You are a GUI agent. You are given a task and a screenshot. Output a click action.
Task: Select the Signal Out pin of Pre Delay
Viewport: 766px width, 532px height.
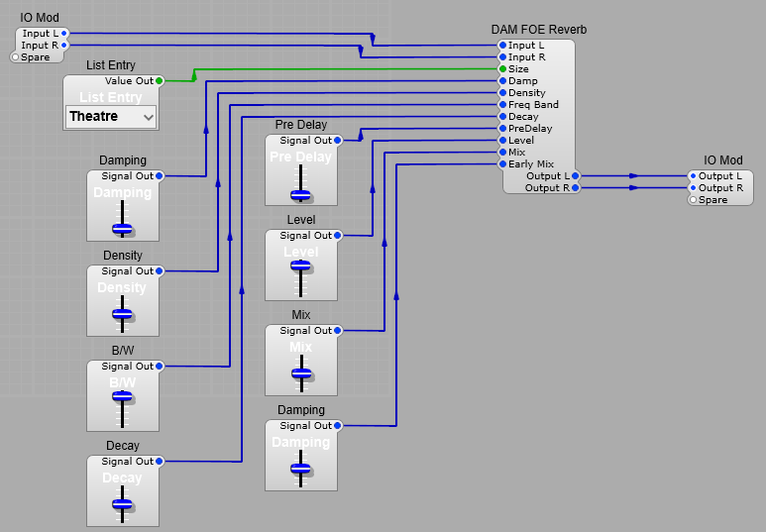[337, 141]
